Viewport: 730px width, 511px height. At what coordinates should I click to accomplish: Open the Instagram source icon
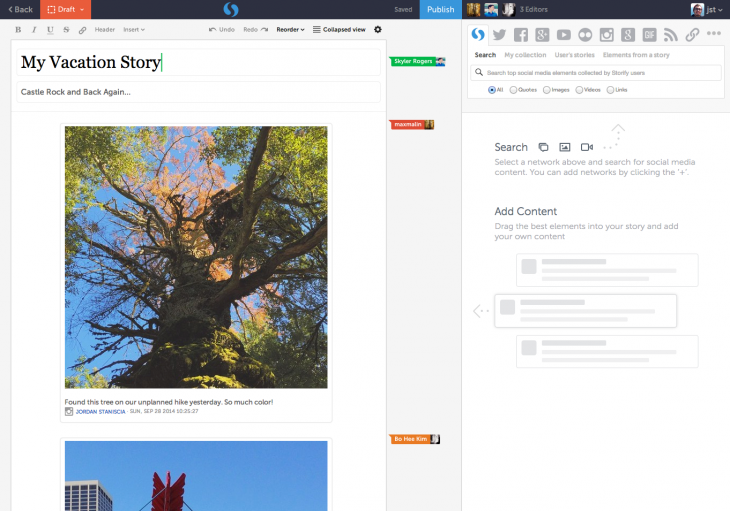[606, 34]
